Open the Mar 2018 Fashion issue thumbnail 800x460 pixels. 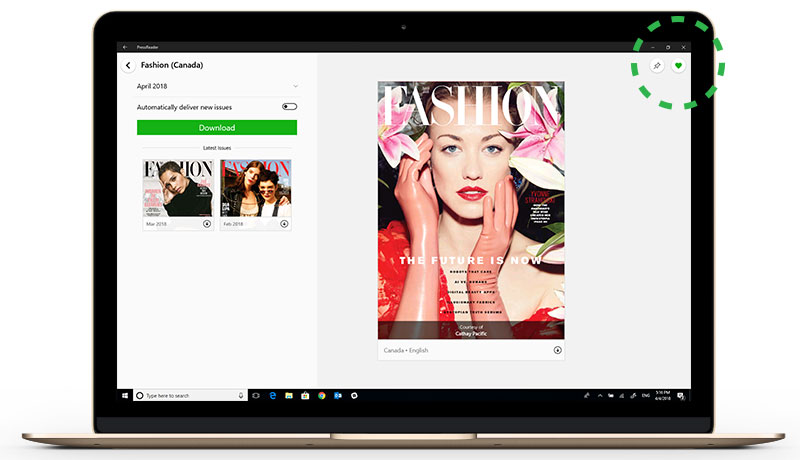click(178, 188)
